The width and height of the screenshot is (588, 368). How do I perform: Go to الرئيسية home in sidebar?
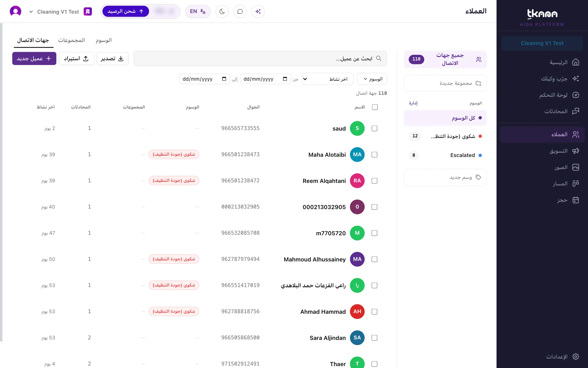542,62
